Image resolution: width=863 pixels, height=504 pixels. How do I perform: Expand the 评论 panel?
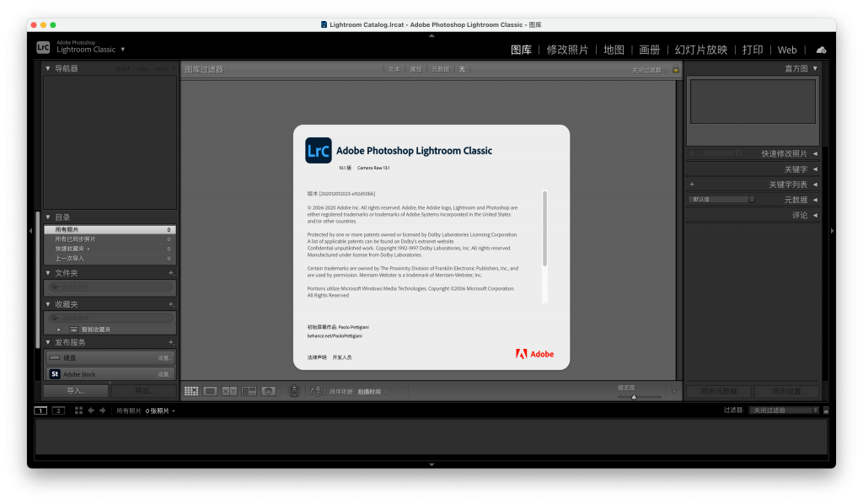point(815,215)
